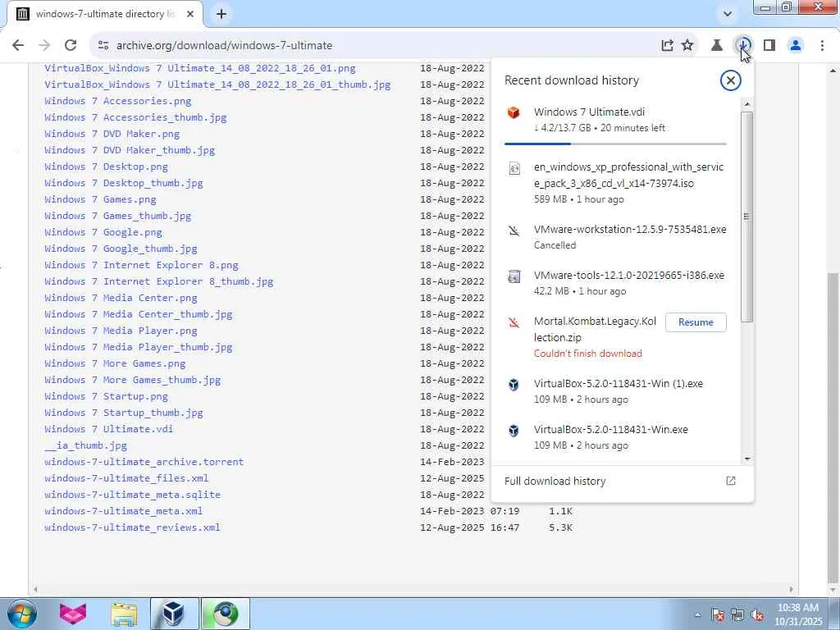Open the side panel icon
This screenshot has width=840, height=630.
769,46
